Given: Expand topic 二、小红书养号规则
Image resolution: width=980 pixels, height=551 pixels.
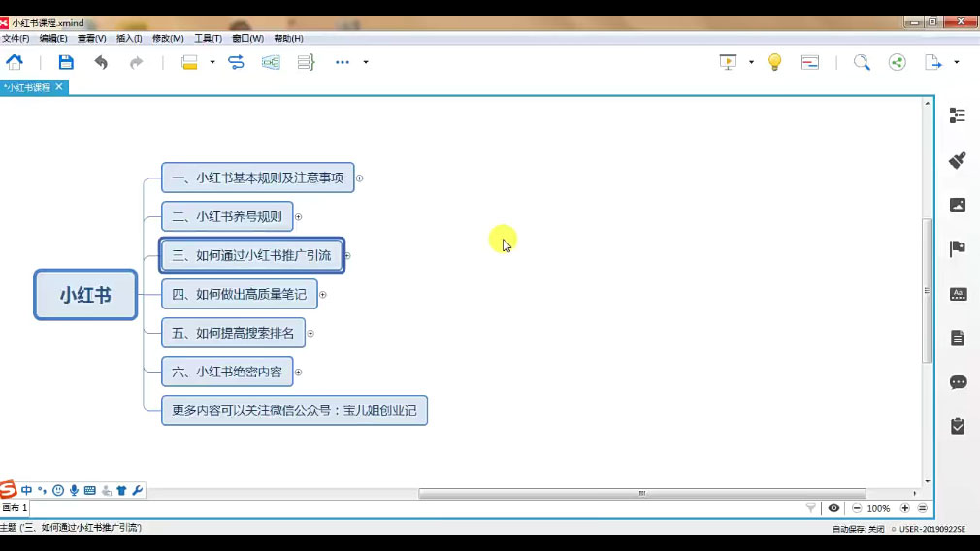Looking at the screenshot, I should click(298, 216).
